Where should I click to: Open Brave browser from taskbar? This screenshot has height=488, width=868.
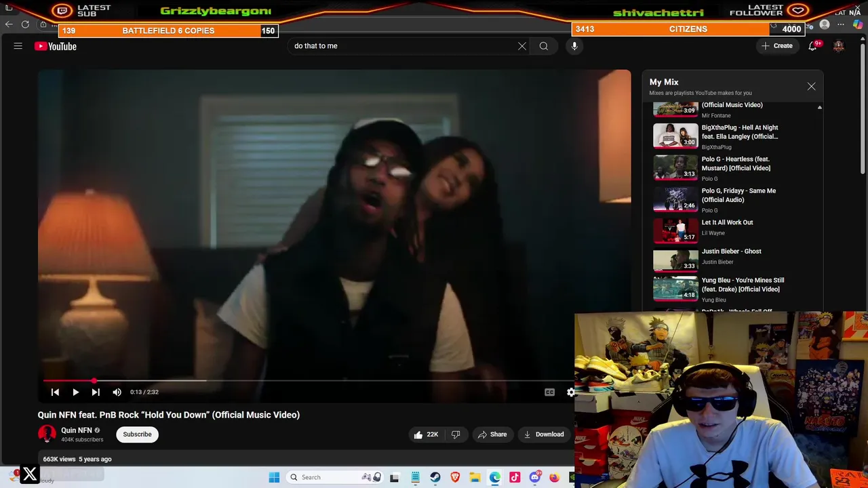455,477
